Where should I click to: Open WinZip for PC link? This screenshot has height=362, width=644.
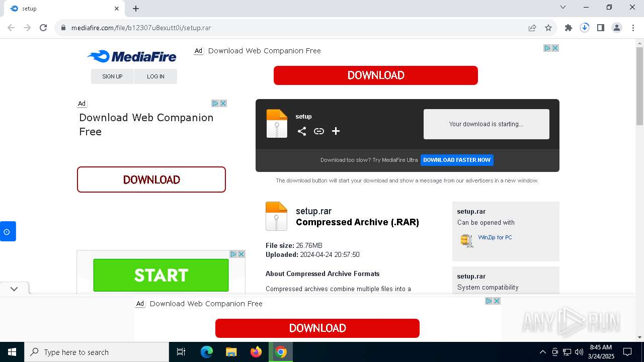pos(495,237)
